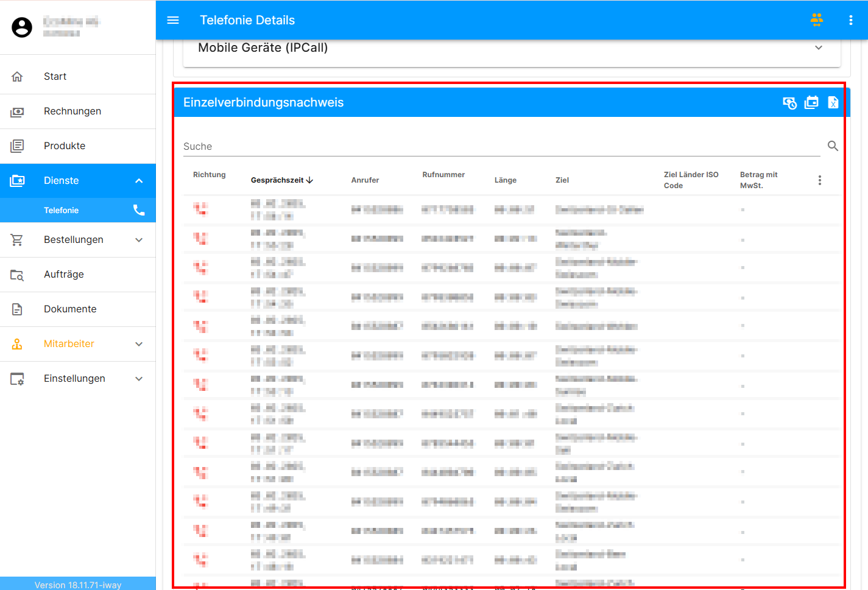Click the user account avatar icon

(22, 27)
